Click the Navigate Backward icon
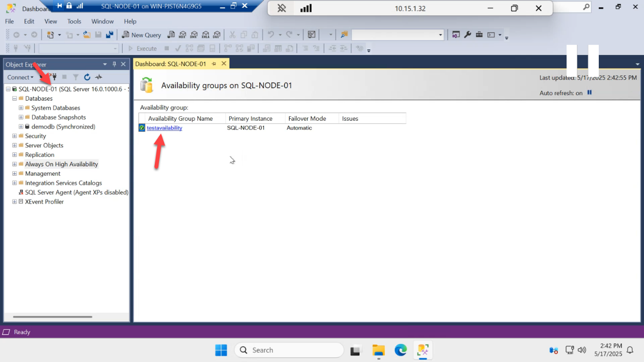 [x=16, y=35]
